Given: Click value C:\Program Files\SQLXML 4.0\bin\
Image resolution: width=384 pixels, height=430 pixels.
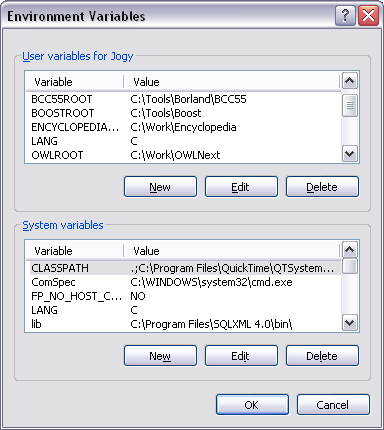Looking at the screenshot, I should pyautogui.click(x=211, y=324).
